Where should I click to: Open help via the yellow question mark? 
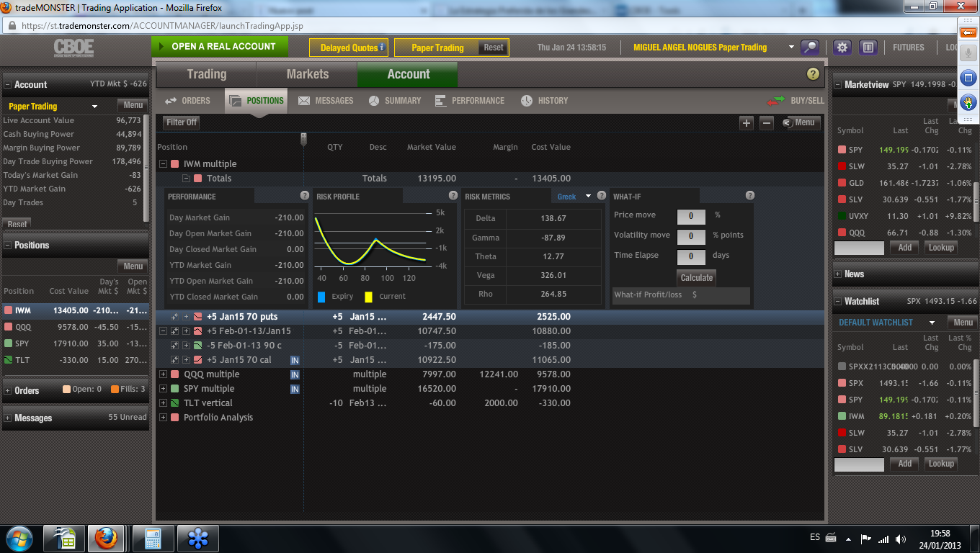pyautogui.click(x=813, y=74)
